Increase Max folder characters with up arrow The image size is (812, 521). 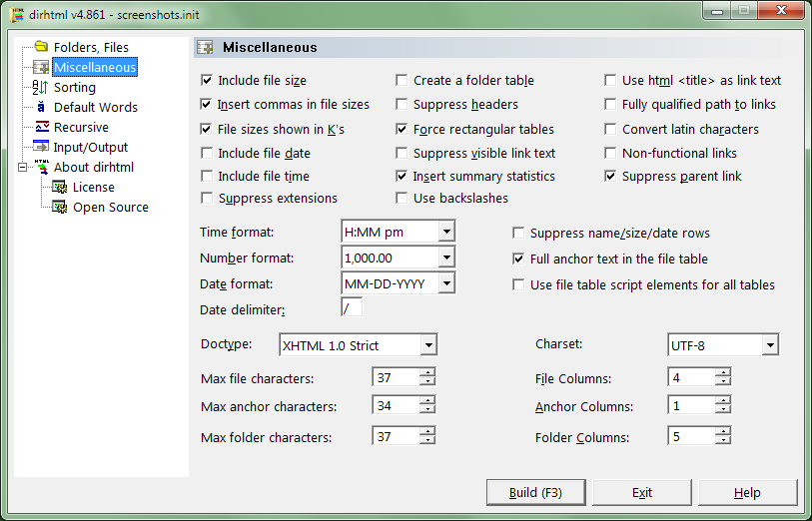(427, 431)
